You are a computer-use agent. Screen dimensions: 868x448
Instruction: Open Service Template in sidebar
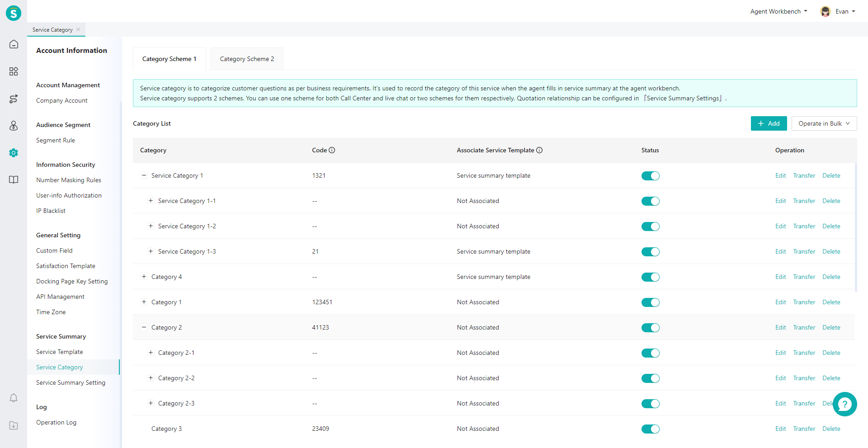60,352
